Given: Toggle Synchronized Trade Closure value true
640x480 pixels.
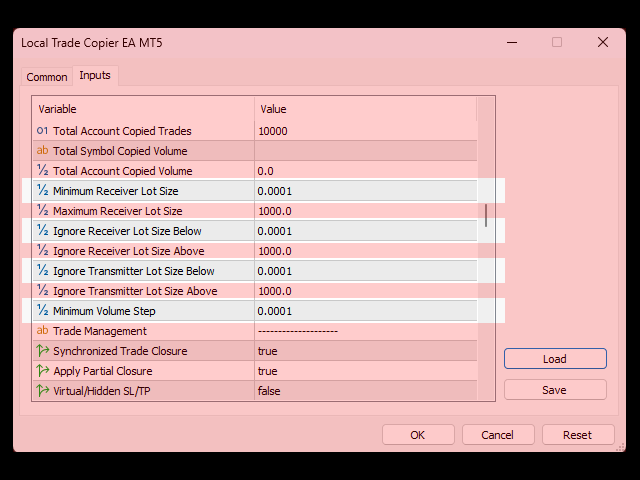Looking at the screenshot, I should click(366, 351).
